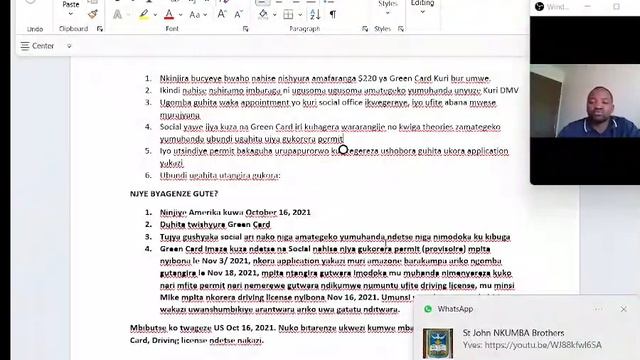
Task: Maximize the webcam video window
Action: pyautogui.click(x=616, y=7)
